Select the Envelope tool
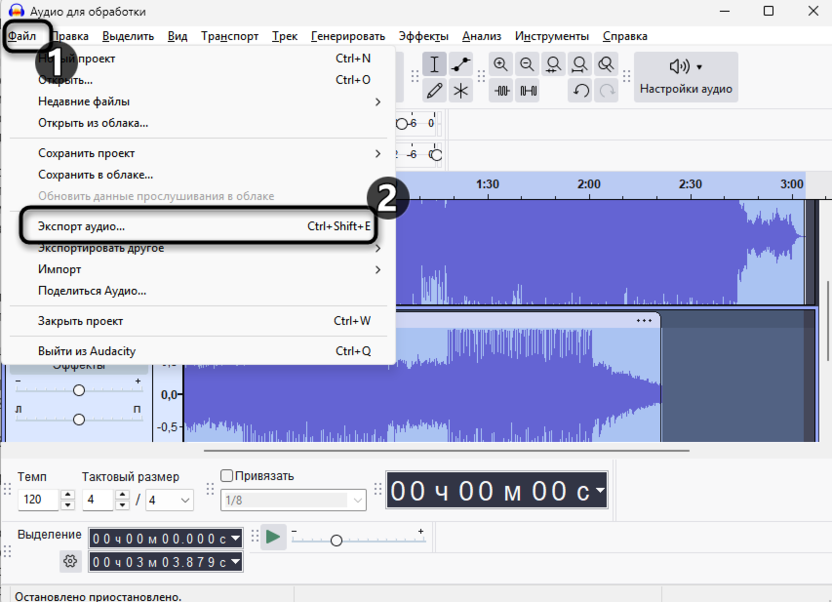 (x=461, y=65)
